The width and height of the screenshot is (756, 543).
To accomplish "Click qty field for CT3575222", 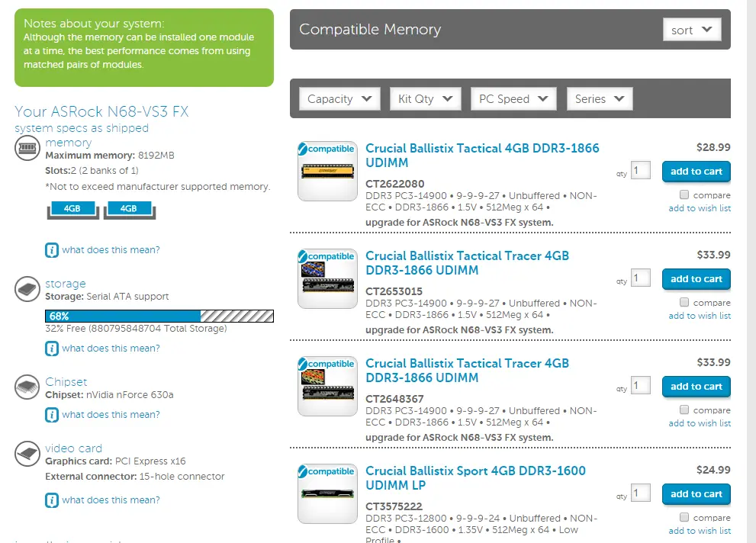I will [641, 493].
